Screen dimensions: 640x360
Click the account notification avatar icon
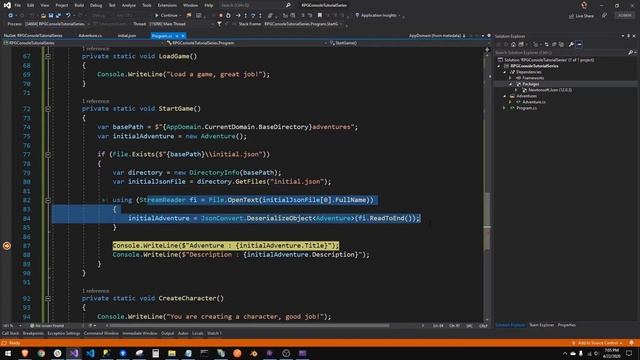584,5
